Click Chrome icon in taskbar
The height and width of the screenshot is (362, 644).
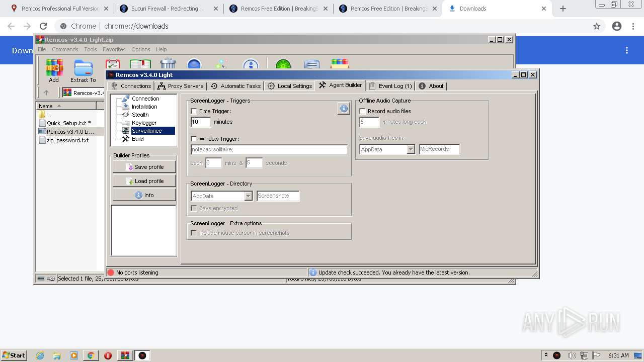click(x=91, y=355)
